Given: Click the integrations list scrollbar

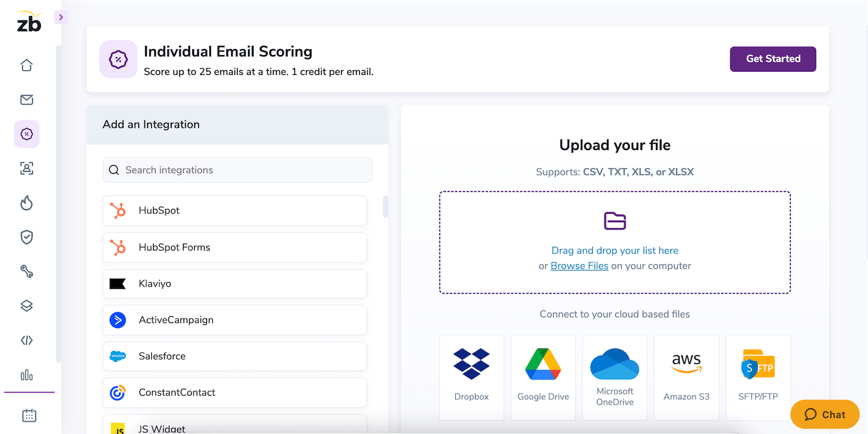Looking at the screenshot, I should 386,206.
